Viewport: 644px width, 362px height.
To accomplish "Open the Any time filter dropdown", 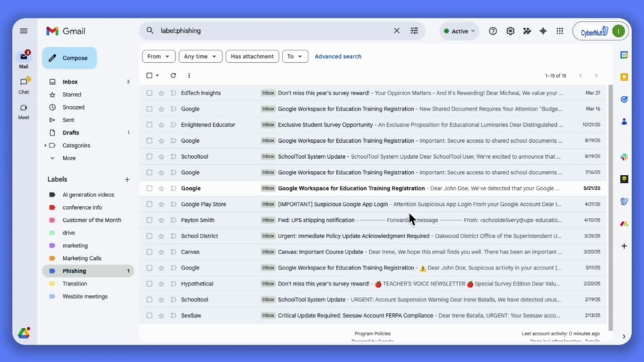I will [x=201, y=56].
